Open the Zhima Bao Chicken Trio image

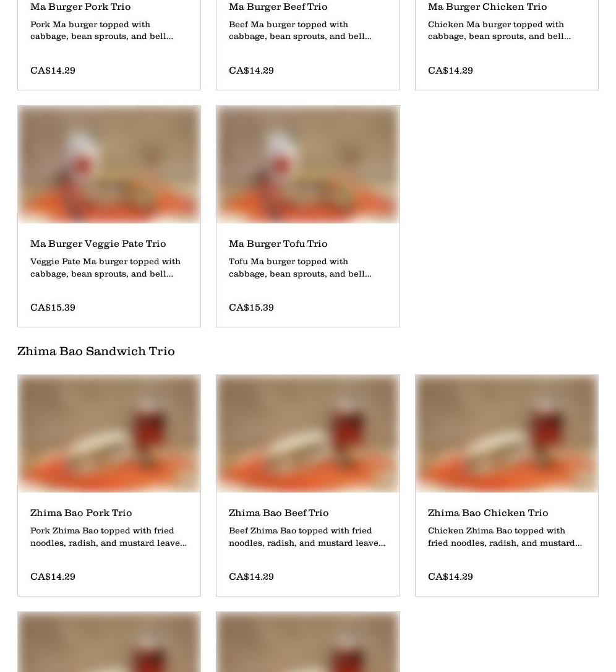point(507,433)
